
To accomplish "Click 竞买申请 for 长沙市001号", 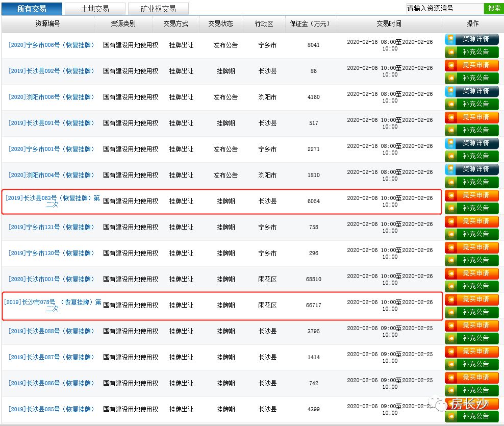I will (x=472, y=273).
